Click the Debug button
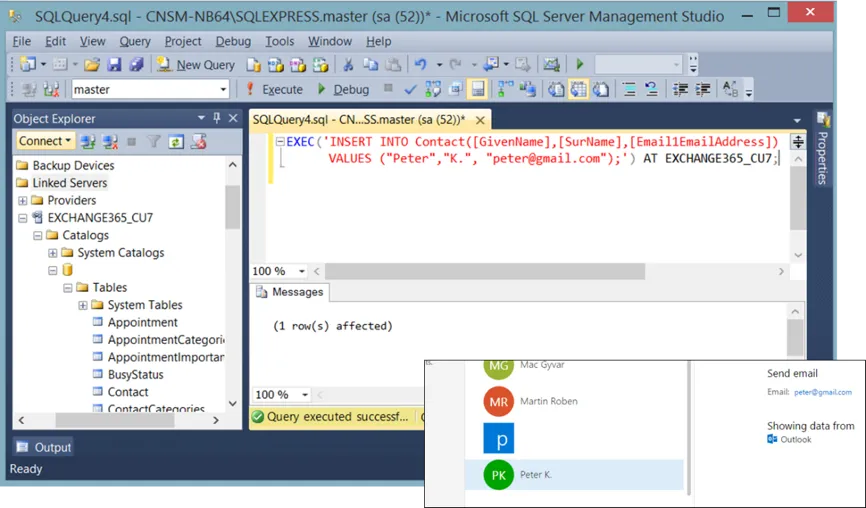The width and height of the screenshot is (866, 508). pyautogui.click(x=343, y=89)
